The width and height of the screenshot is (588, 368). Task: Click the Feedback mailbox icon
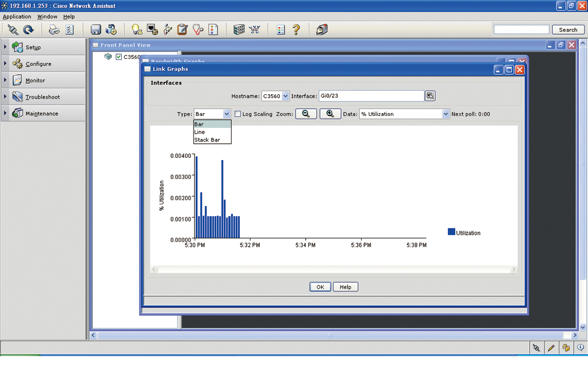(322, 29)
